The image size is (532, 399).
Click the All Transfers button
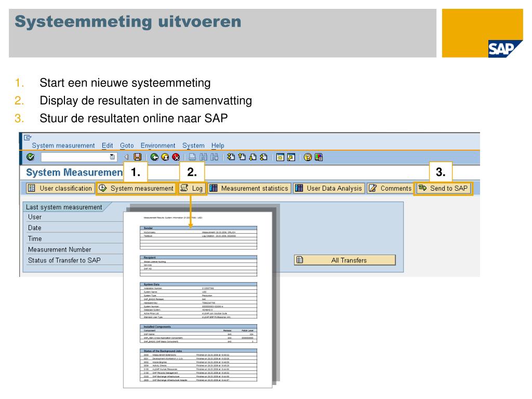345,260
